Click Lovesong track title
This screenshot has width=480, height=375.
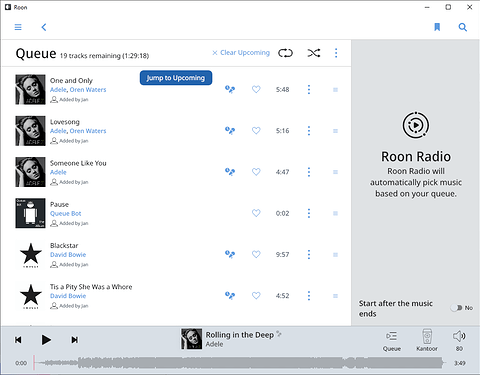[65, 122]
